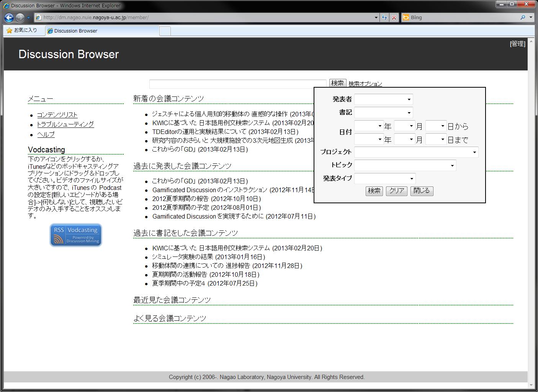The width and height of the screenshot is (538, 392).
Task: Click the 閉じる button
Action: coord(422,191)
